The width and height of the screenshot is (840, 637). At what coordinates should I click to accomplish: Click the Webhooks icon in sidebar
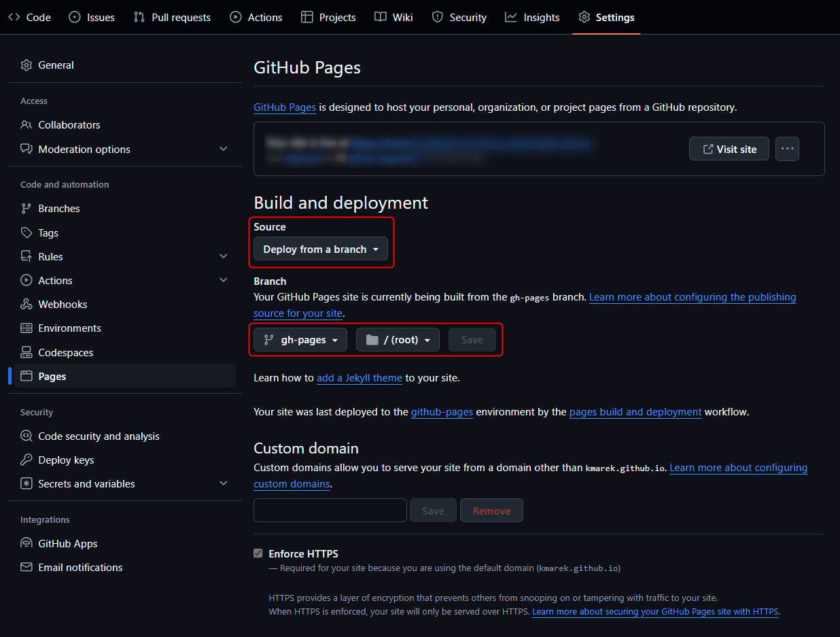tap(27, 305)
